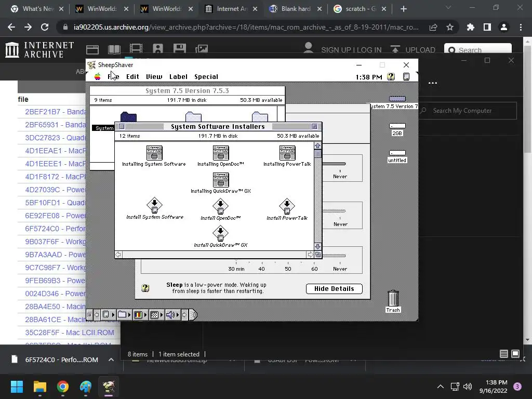The height and width of the screenshot is (399, 532).
Task: Select the 2GB disk icon on desktop
Action: [x=397, y=126]
